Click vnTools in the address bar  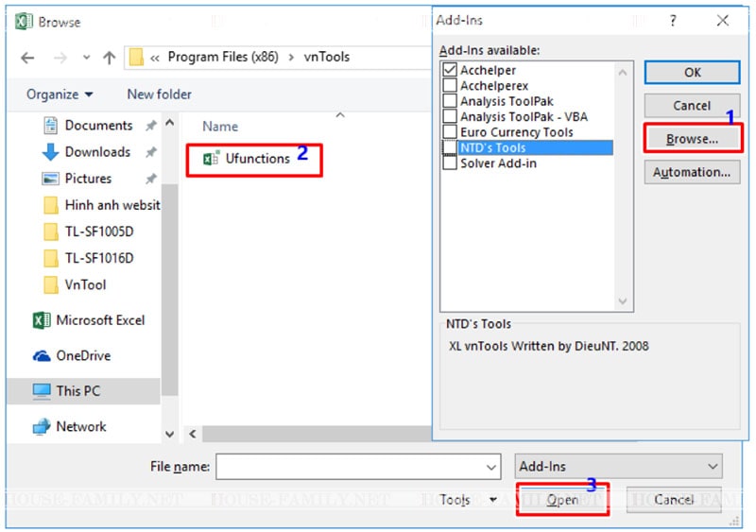326,57
